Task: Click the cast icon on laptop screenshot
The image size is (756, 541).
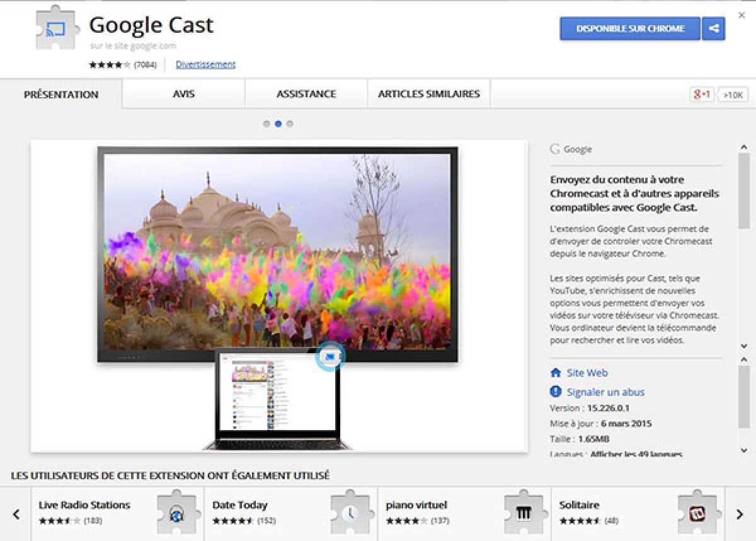Action: pyautogui.click(x=330, y=358)
